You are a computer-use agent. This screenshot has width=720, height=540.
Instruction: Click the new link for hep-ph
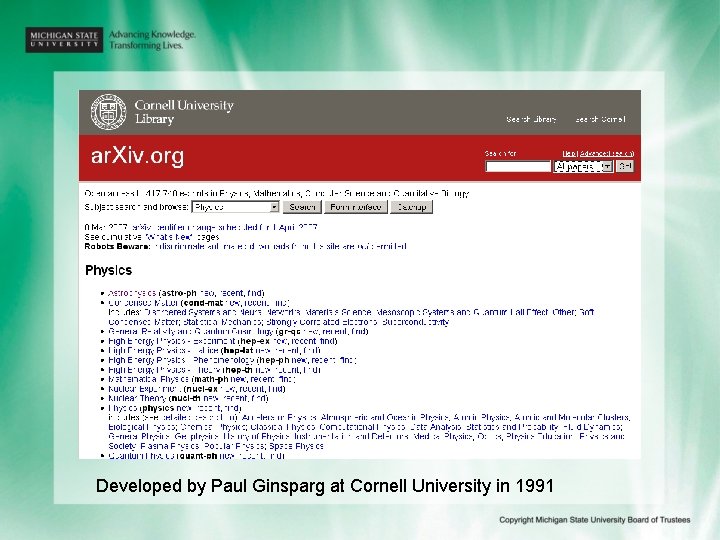coord(301,360)
